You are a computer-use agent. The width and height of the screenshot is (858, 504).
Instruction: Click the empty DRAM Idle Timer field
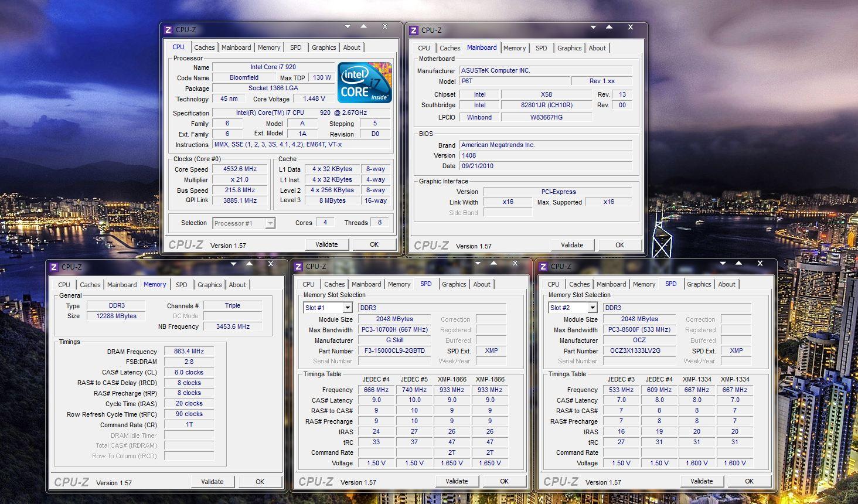click(189, 435)
